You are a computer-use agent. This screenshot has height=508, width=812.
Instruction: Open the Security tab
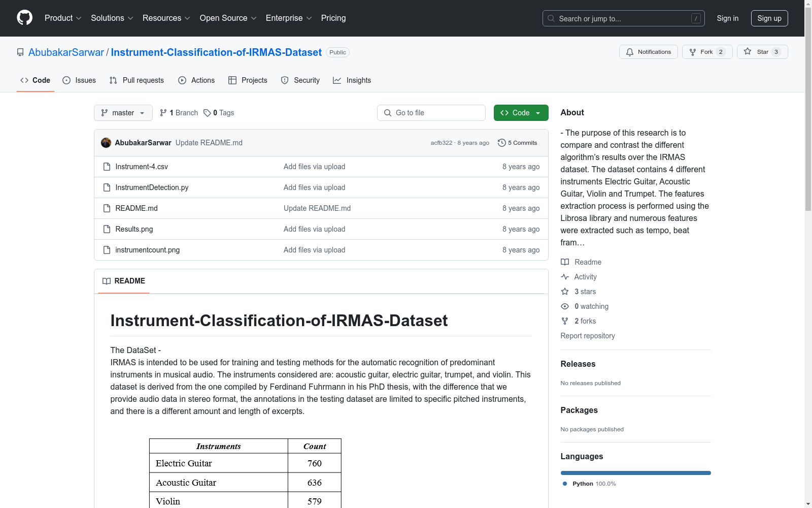(x=300, y=80)
